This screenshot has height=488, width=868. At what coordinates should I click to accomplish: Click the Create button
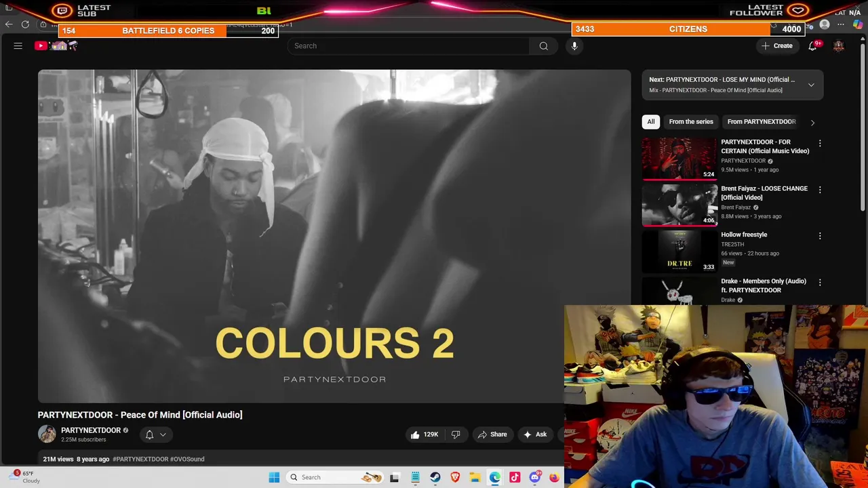pos(776,45)
